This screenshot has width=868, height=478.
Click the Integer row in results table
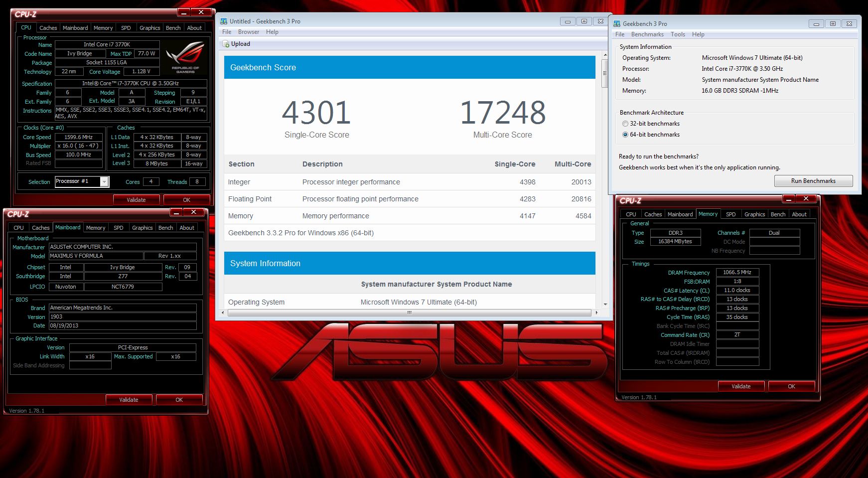click(x=410, y=182)
